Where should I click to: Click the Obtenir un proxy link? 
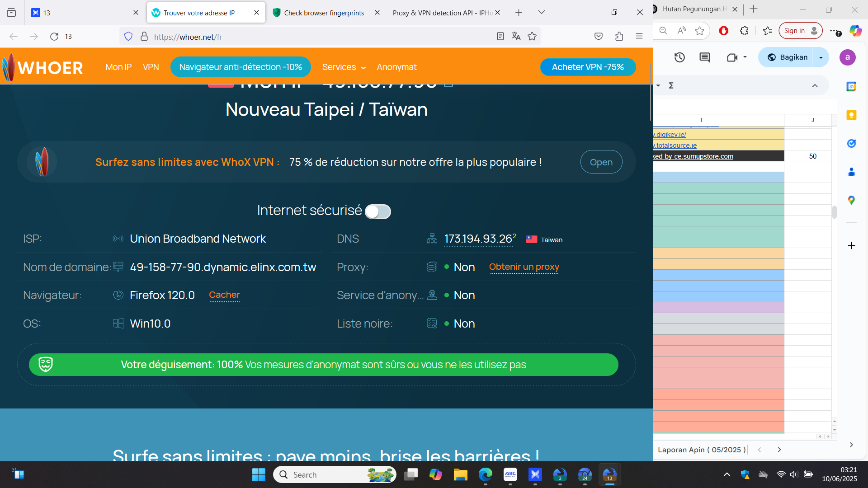tap(524, 267)
